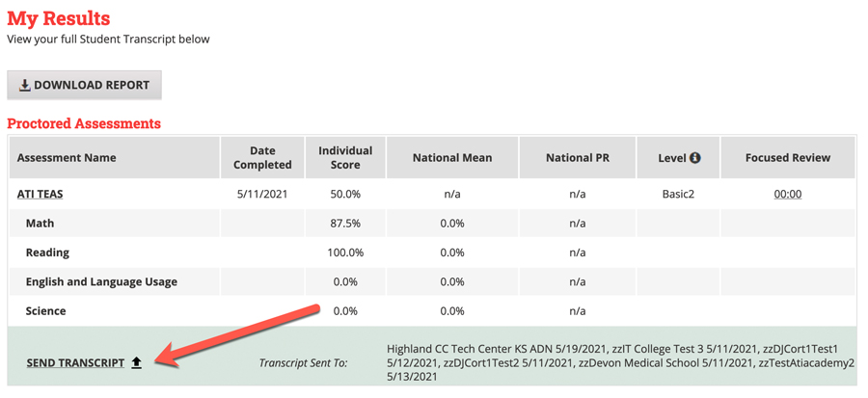Click the SEND TRANSCRIPT link text

(x=75, y=363)
